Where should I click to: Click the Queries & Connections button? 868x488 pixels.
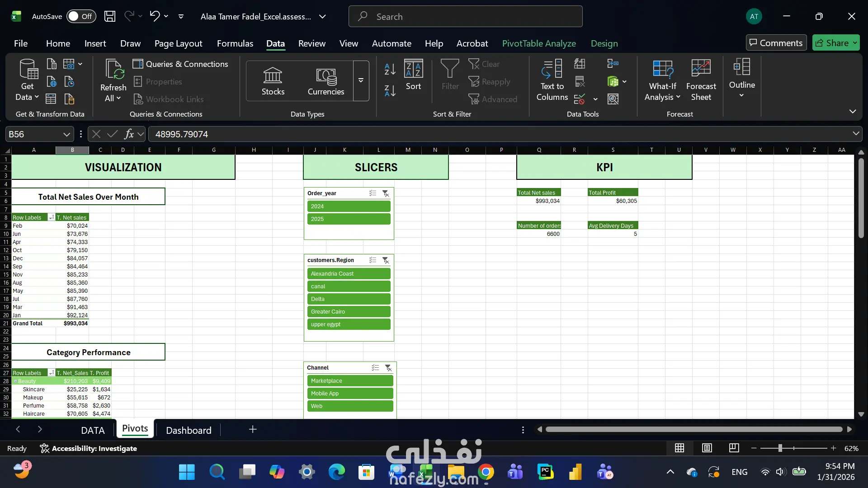coord(180,64)
